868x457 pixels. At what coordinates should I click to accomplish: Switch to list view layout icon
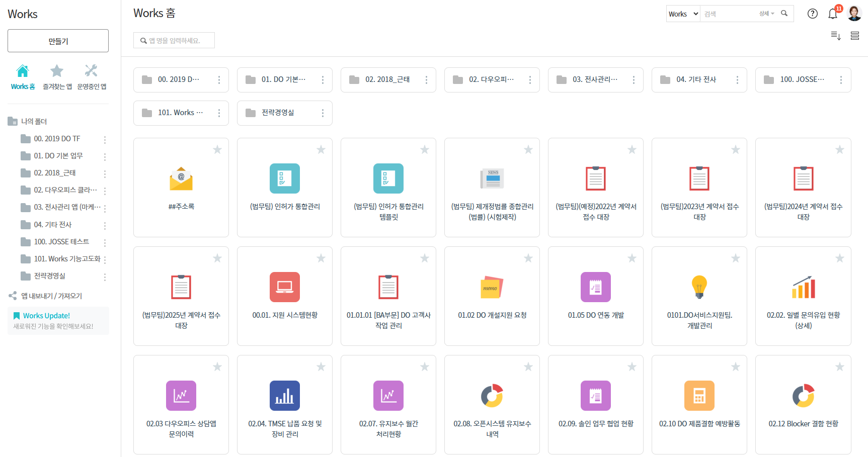[854, 36]
